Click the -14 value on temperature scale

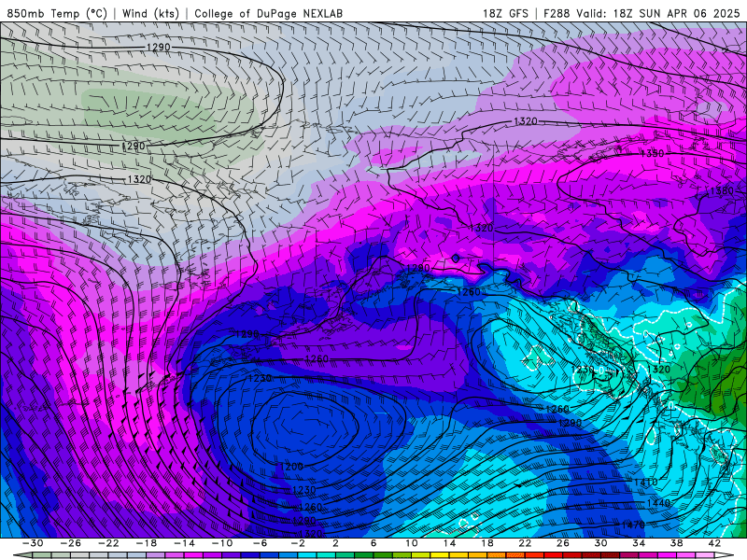point(184,543)
